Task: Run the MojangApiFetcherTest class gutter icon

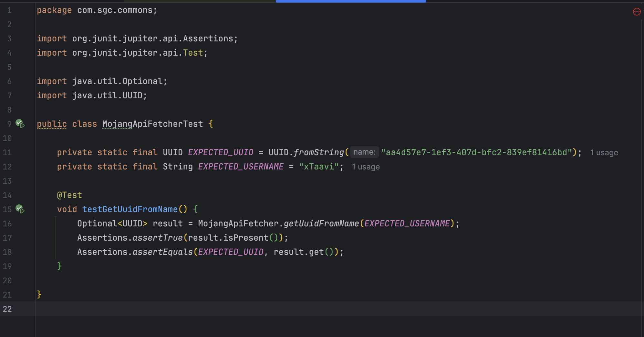Action: [20, 124]
